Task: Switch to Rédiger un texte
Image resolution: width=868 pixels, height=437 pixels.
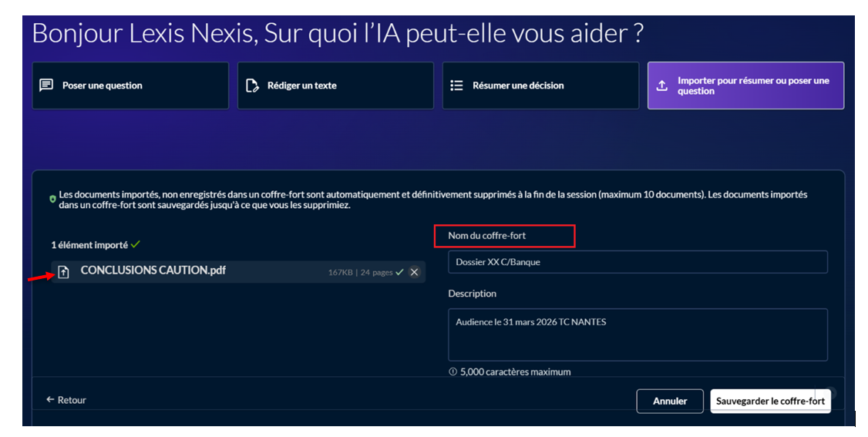Action: click(335, 86)
